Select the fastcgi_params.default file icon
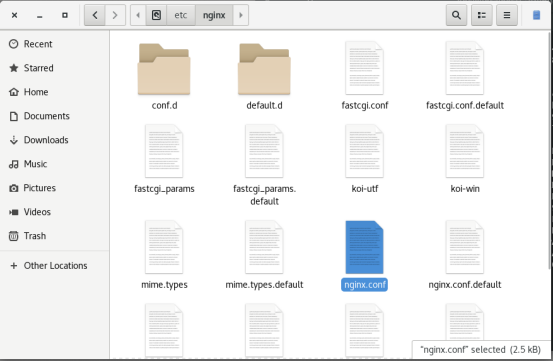 pos(264,151)
